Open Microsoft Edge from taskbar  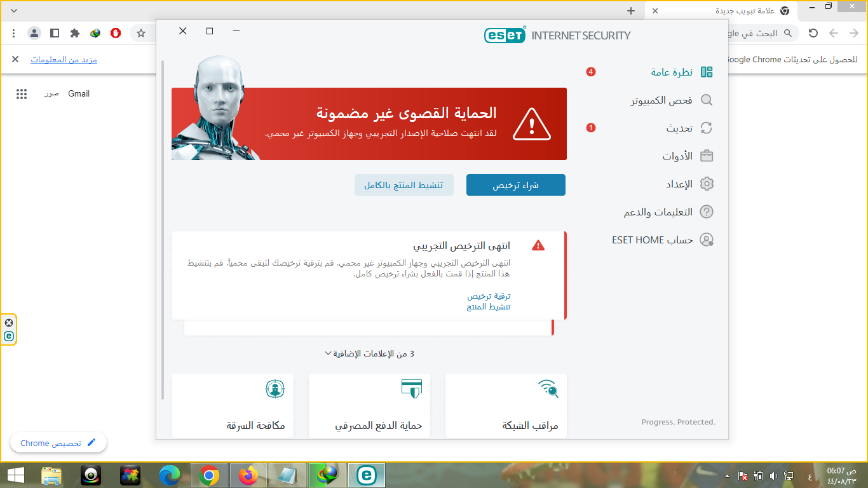(x=170, y=475)
